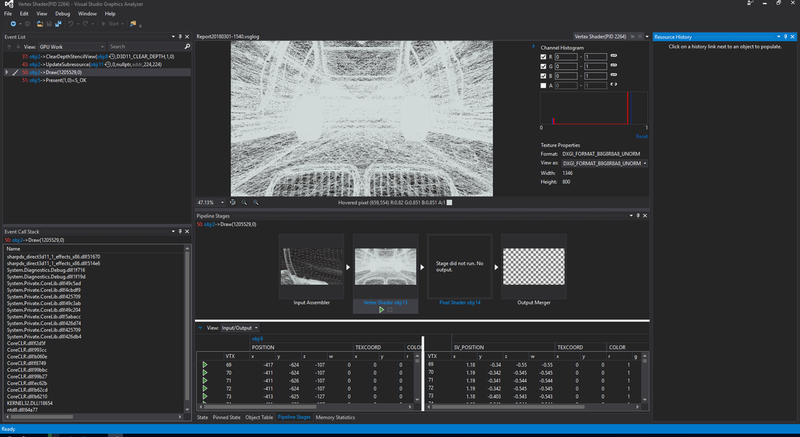Close the Resource History panel
The image size is (800, 437).
[x=792, y=37]
